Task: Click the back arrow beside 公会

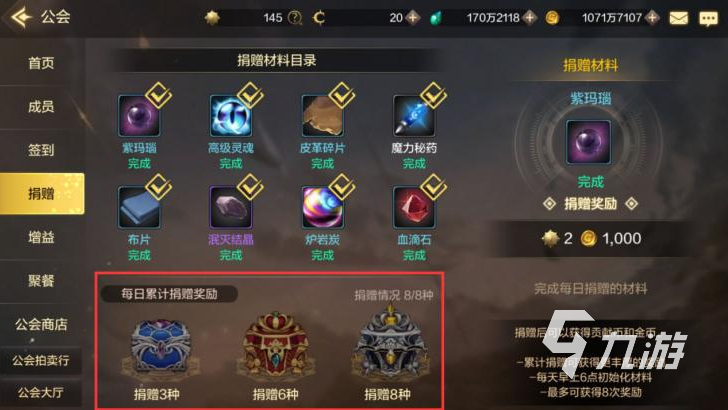Action: (21, 17)
